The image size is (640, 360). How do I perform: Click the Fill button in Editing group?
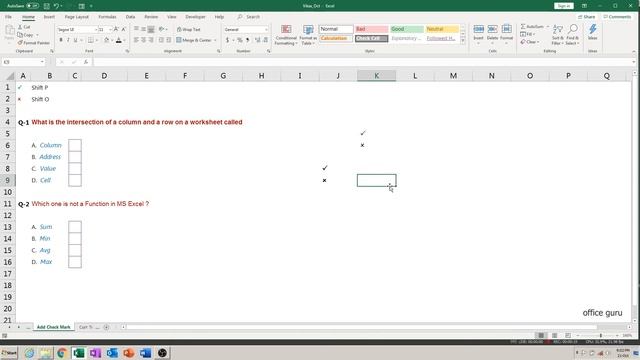click(528, 34)
